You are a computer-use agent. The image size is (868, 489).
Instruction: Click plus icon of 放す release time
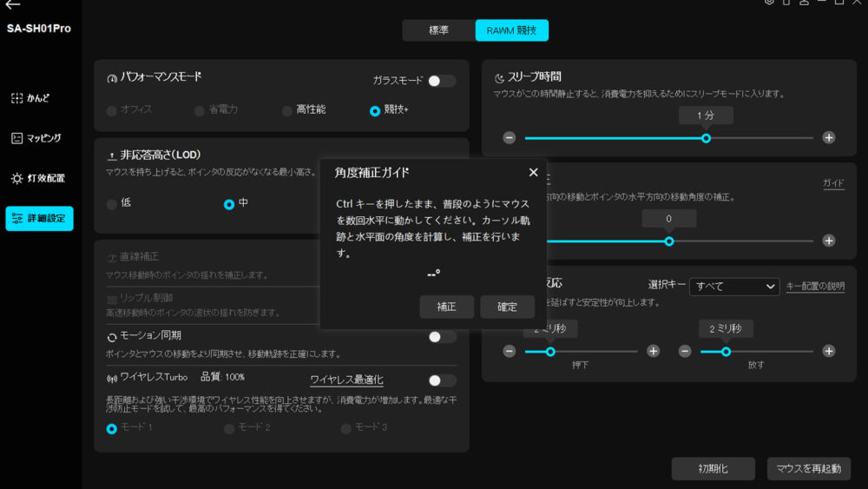pos(829,351)
